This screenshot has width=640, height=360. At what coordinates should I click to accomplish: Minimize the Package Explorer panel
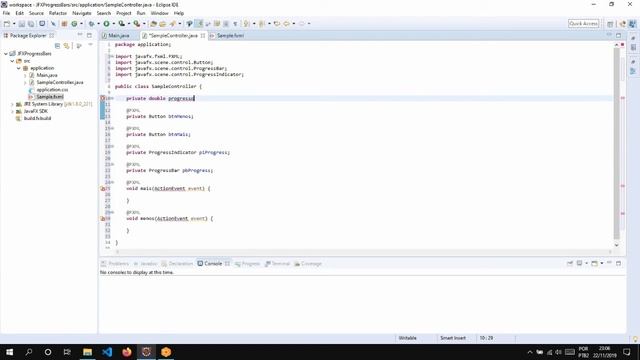click(80, 35)
